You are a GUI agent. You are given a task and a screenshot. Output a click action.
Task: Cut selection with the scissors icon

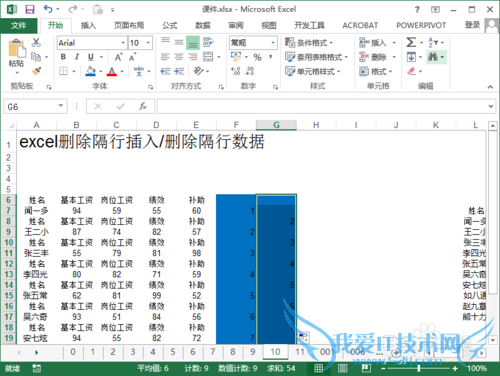(36, 42)
